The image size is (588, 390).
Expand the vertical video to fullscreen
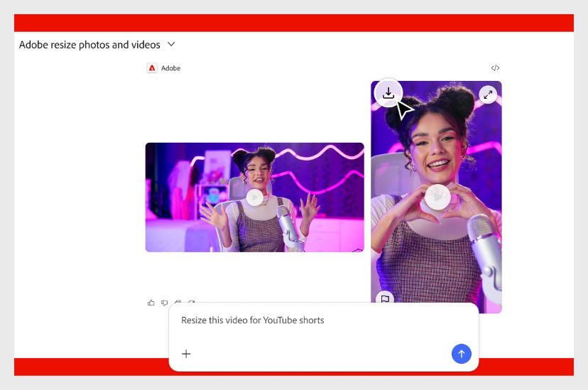tap(488, 94)
